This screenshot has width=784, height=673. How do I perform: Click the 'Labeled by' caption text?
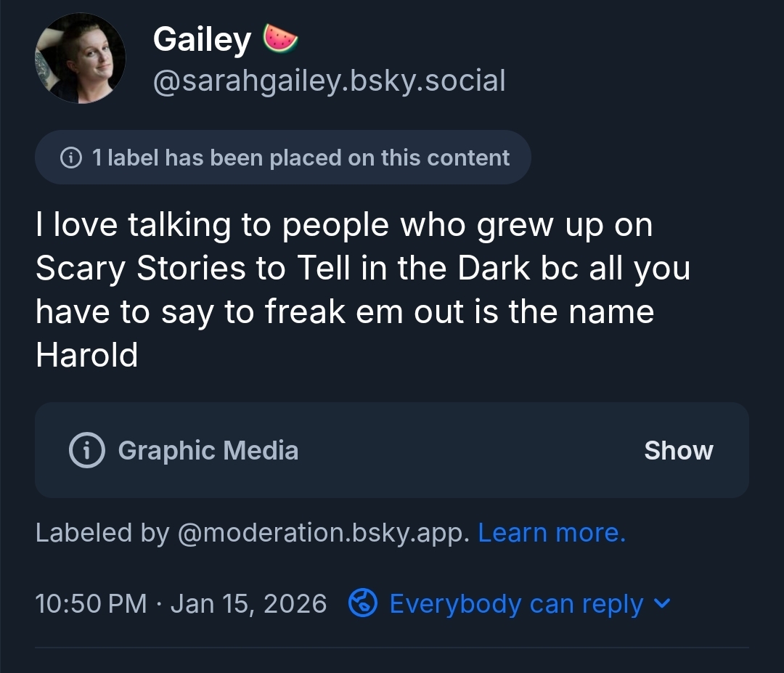[102, 533]
